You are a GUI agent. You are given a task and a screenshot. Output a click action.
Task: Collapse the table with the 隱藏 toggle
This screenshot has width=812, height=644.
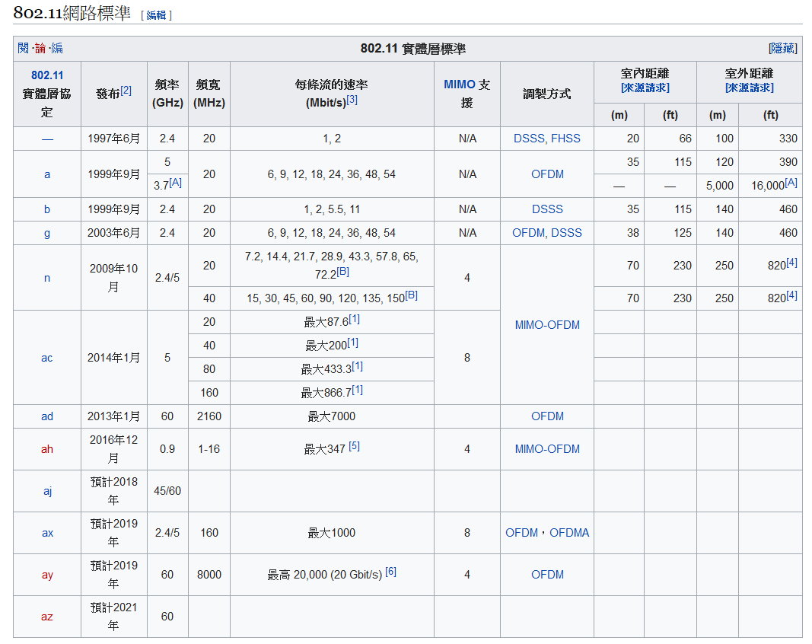[782, 49]
